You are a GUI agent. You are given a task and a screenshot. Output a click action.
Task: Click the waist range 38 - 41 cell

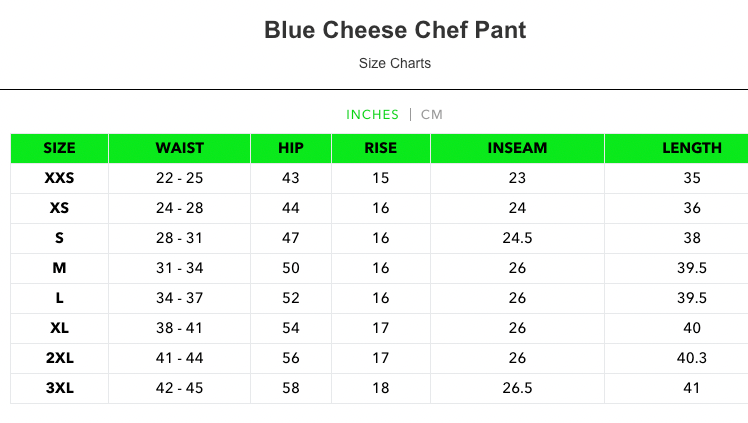point(180,328)
